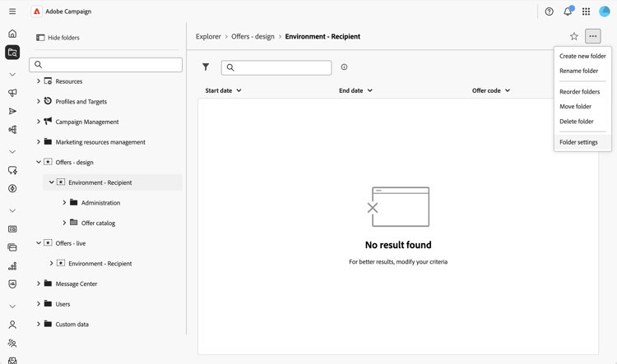Go to Offers - design breadcrumb
Screen dimensions: 617x364
253,36
